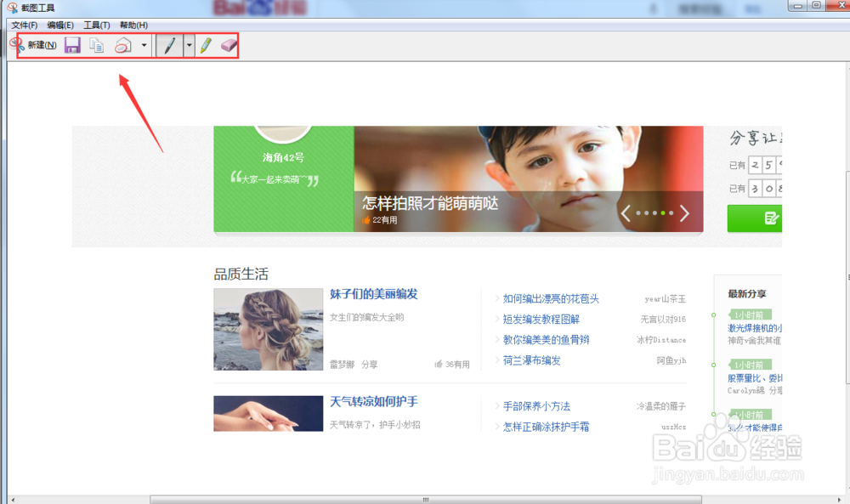Click the braided hair article thumbnail
Image resolution: width=850 pixels, height=504 pixels.
(268, 330)
